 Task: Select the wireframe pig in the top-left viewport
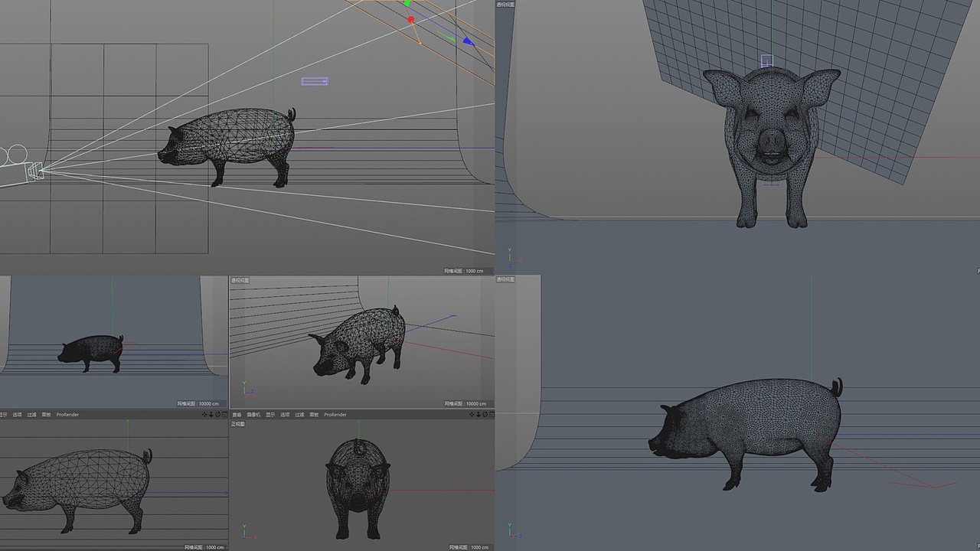coord(228,147)
